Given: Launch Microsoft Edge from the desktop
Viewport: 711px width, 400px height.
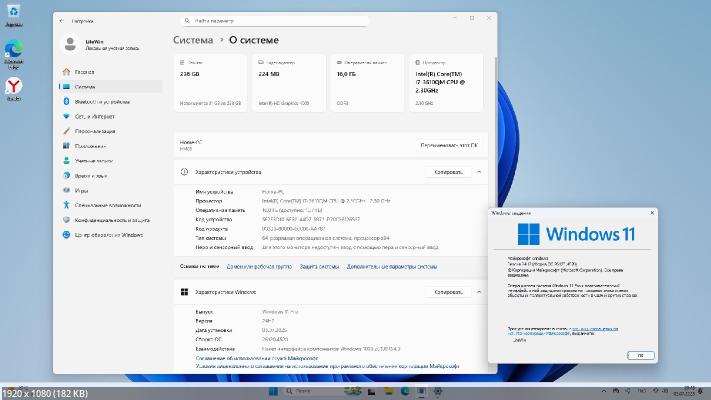Looking at the screenshot, I should click(x=14, y=54).
